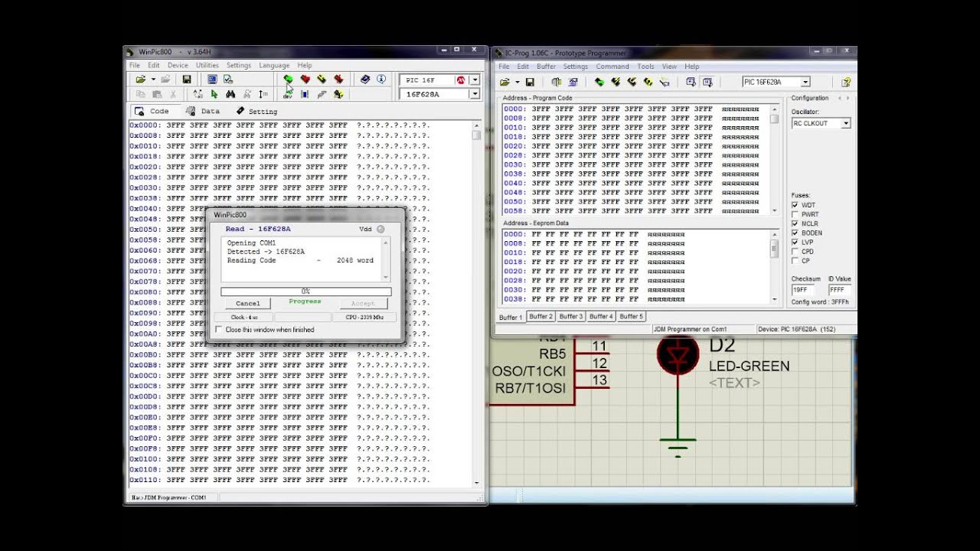
Task: Click the ID Value field showing FFFF
Action: coord(840,291)
